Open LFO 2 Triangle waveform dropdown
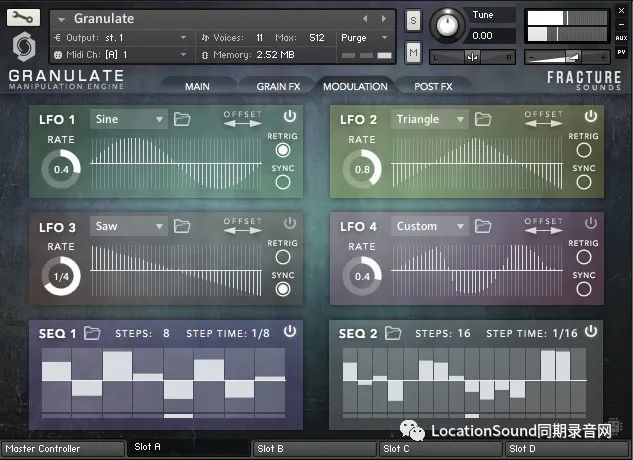This screenshot has width=633, height=460. tap(430, 119)
